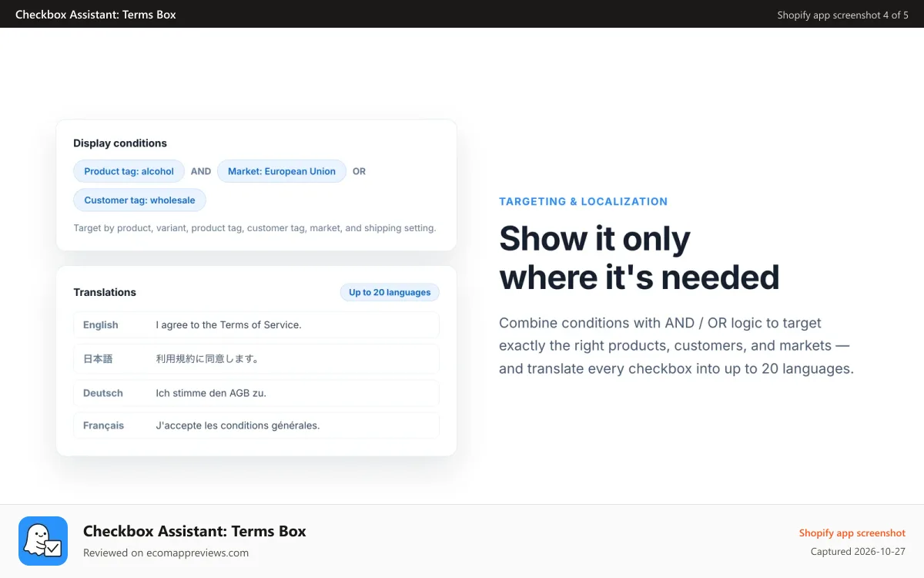Select the 日本語 translation row
924x578 pixels.
tap(256, 358)
